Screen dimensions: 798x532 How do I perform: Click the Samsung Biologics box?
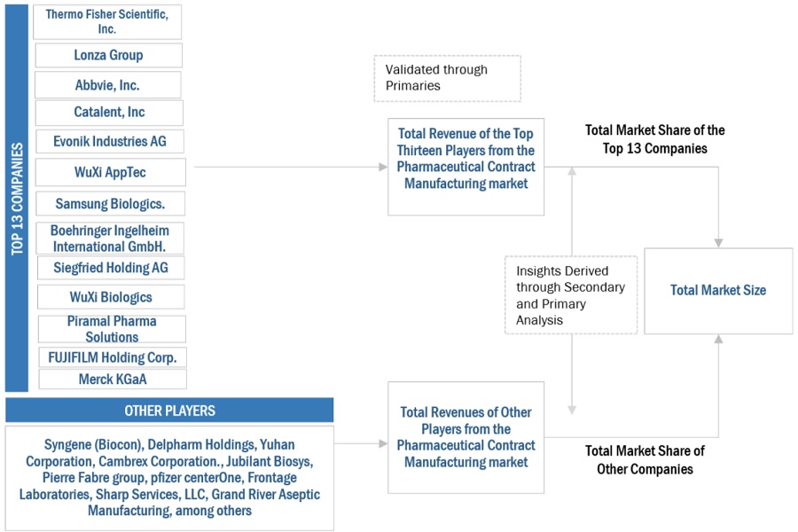(x=110, y=204)
